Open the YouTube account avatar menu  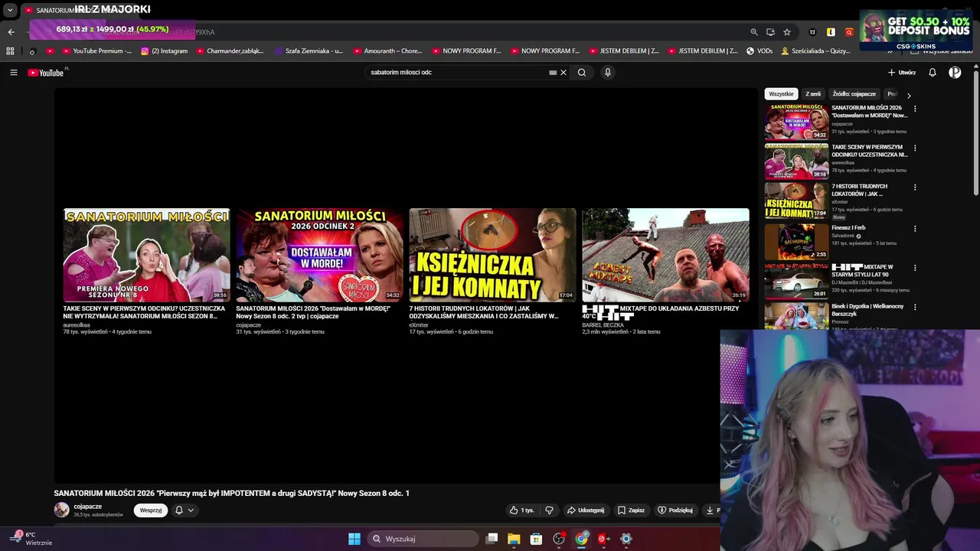tap(955, 73)
